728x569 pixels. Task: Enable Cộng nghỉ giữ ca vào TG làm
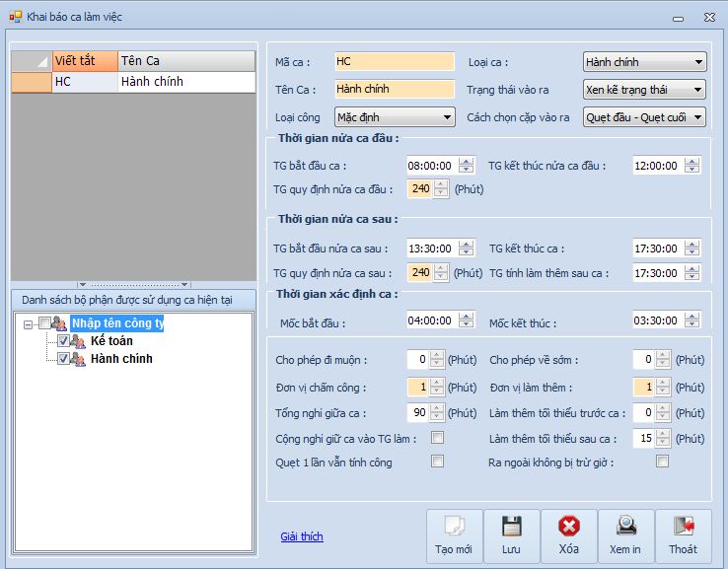click(x=437, y=438)
